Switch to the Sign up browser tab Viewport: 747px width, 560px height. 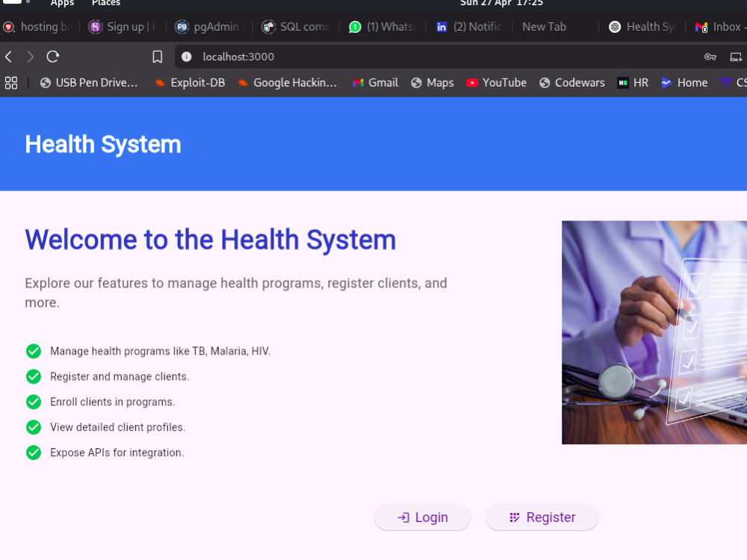coord(123,27)
